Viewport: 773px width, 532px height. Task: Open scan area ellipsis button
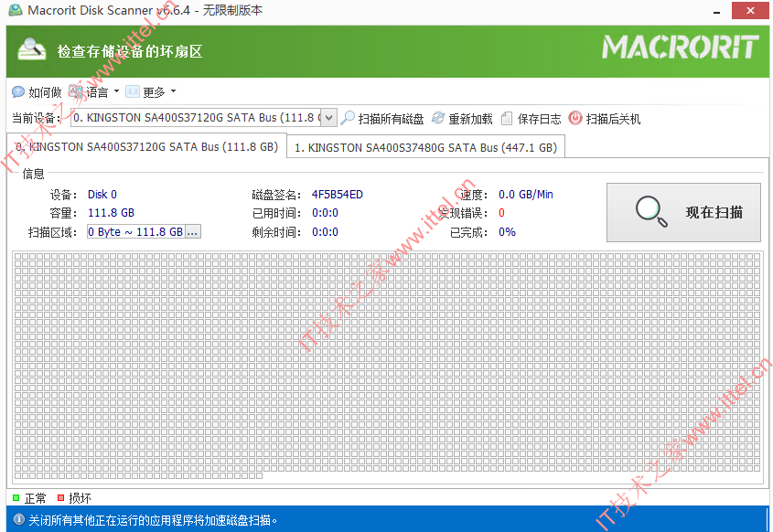coord(193,231)
